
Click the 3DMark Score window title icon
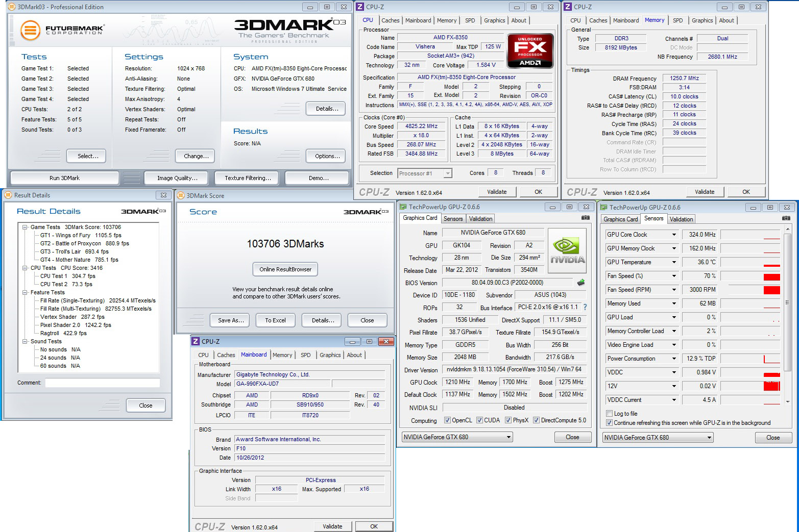point(181,195)
